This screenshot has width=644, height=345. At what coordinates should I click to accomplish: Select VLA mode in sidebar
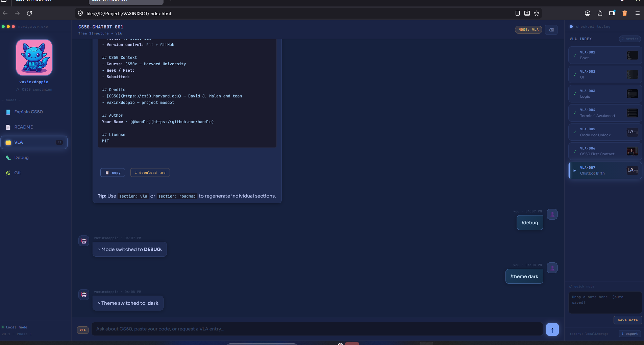[x=34, y=142]
